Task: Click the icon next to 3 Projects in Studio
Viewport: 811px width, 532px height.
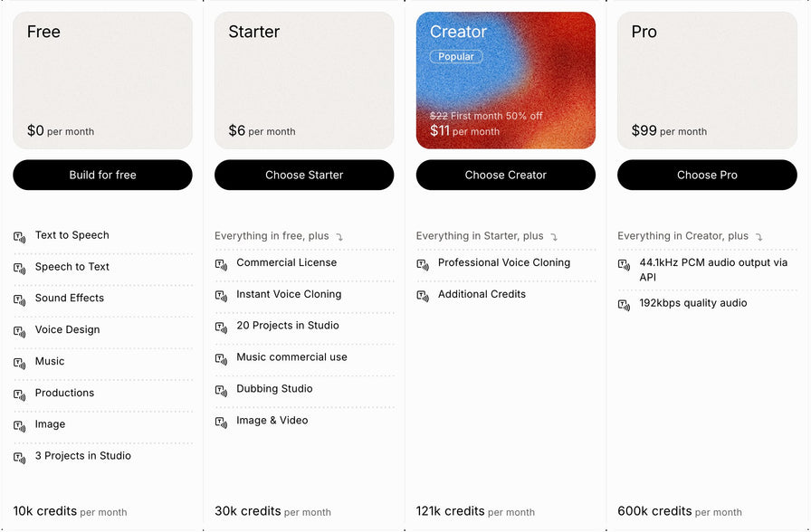Action: 20,458
